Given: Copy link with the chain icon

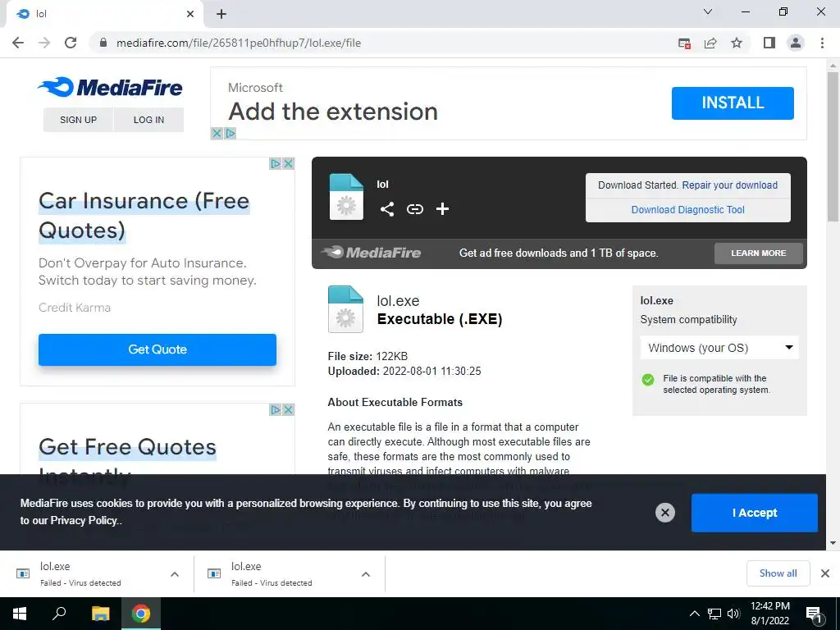Looking at the screenshot, I should point(414,209).
